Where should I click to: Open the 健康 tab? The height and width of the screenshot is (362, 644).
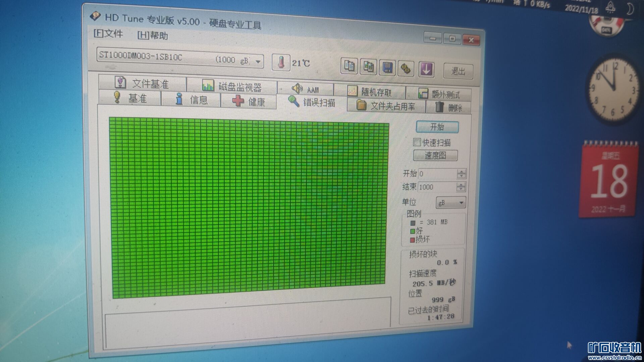(249, 101)
